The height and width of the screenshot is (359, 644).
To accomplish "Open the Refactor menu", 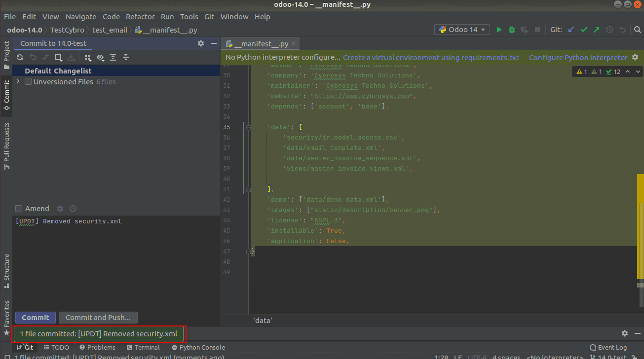I will 140,17.
